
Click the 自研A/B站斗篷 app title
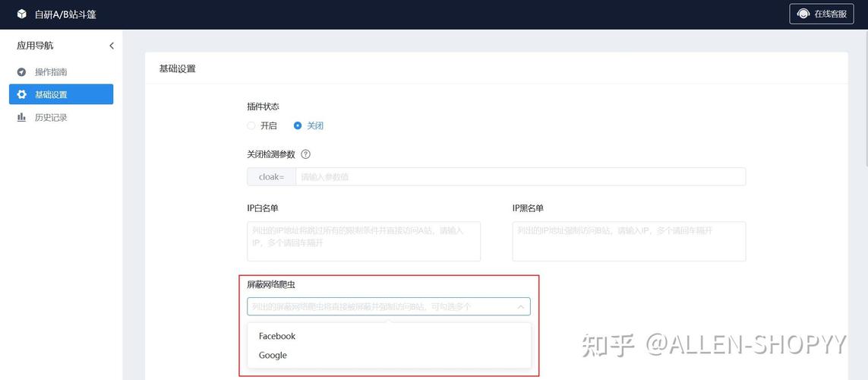coord(65,14)
